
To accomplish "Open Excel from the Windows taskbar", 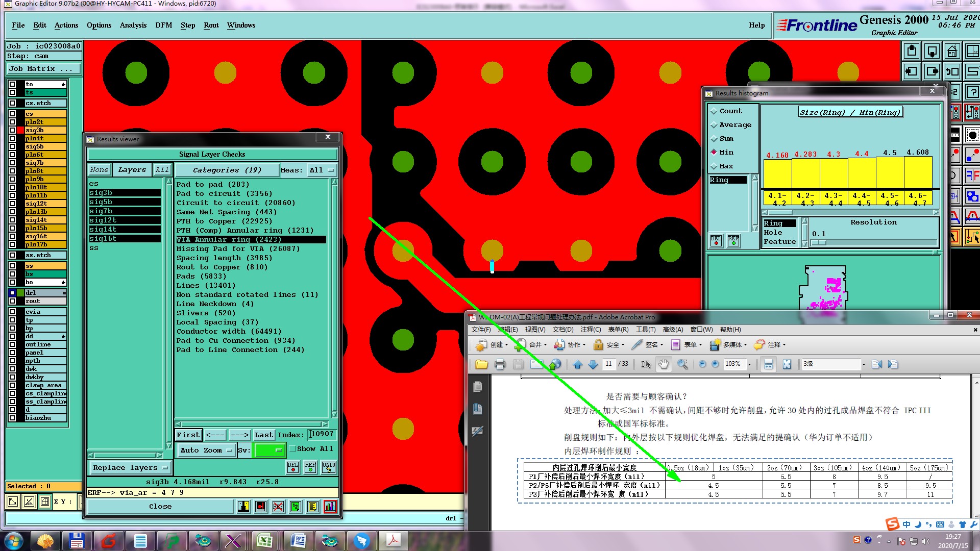I will pyautogui.click(x=264, y=540).
